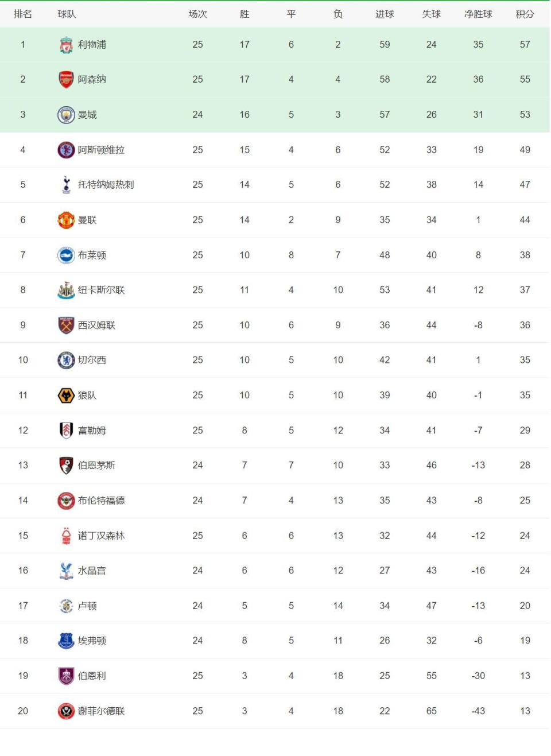Open the 布莱顿 team name link
Screen dimensions: 551x756
(92, 255)
